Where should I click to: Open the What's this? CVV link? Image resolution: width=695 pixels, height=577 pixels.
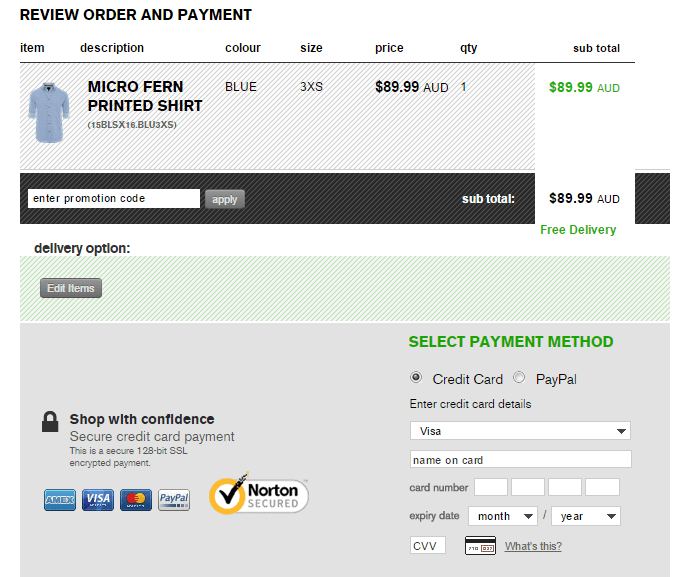533,546
